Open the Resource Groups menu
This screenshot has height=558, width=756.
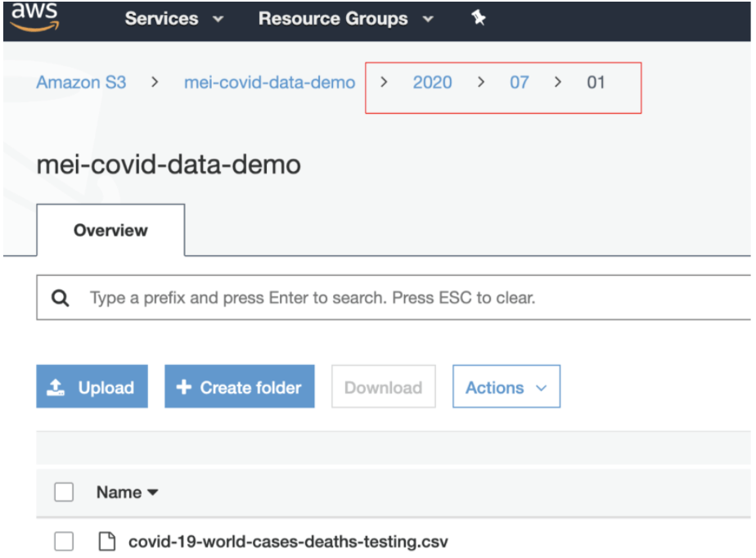pyautogui.click(x=346, y=18)
